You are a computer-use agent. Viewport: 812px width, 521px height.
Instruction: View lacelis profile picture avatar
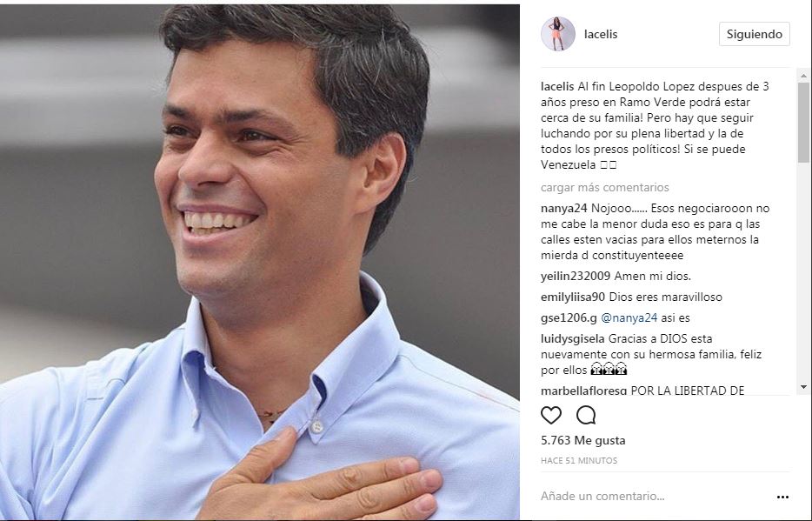pyautogui.click(x=558, y=34)
